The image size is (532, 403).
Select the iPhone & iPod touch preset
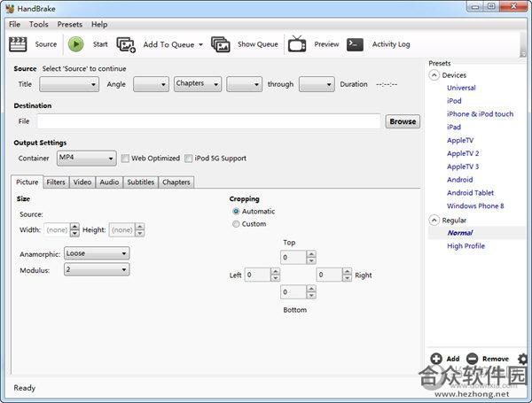tap(480, 114)
